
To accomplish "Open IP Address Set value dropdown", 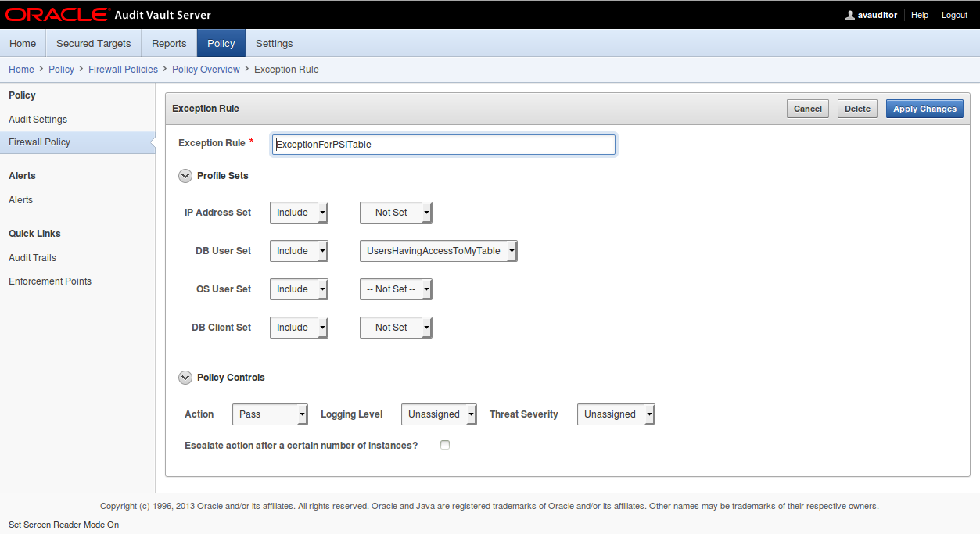I will tap(396, 213).
